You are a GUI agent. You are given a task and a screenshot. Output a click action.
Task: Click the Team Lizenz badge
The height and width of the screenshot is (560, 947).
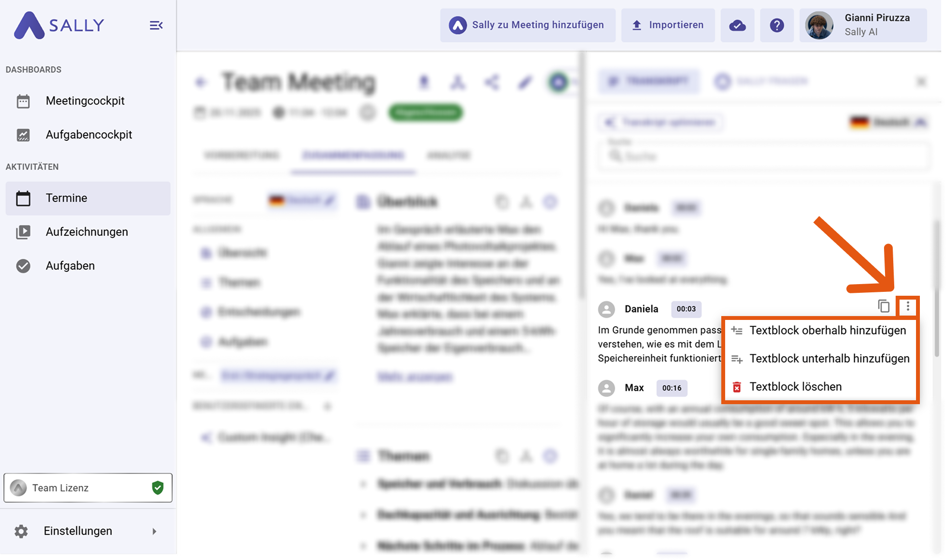tap(88, 488)
